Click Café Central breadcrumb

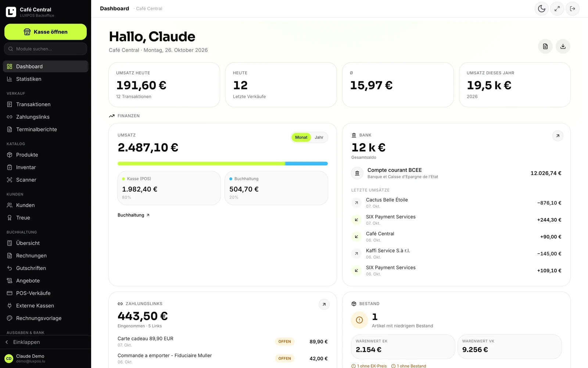(149, 8)
